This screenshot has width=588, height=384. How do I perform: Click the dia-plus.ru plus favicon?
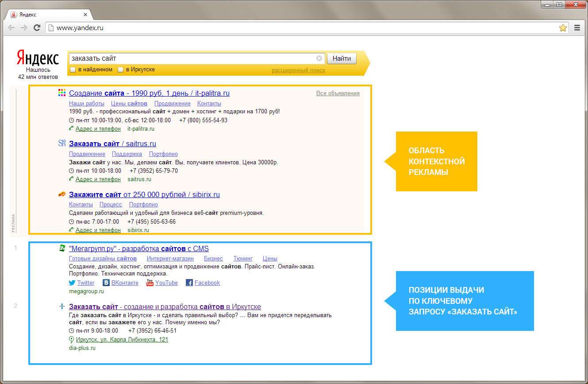click(62, 306)
